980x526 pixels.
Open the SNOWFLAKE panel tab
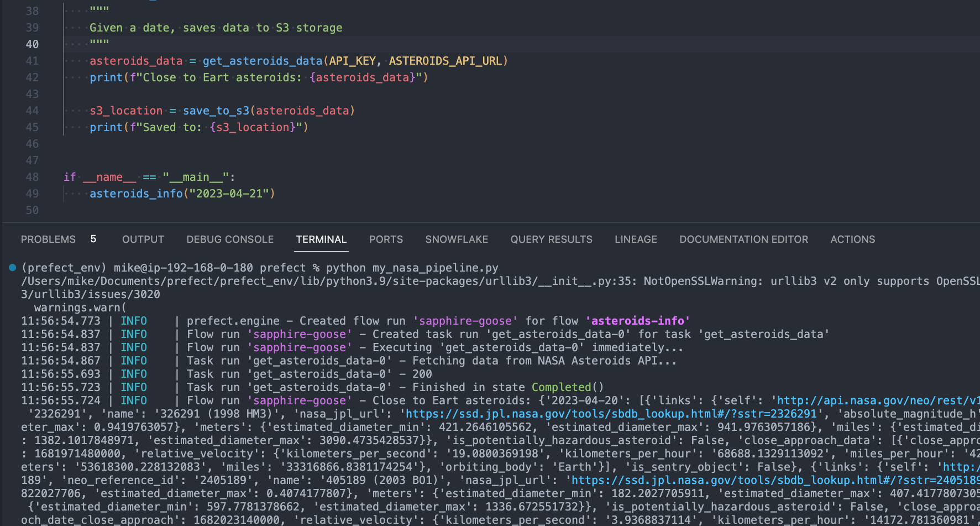(x=457, y=239)
